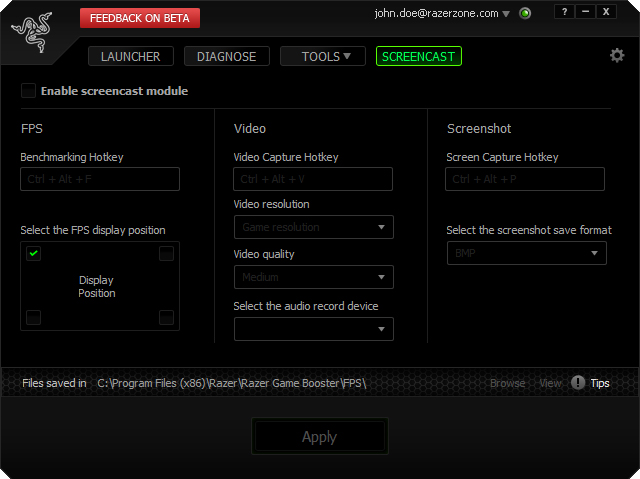Expand the account email dropdown
This screenshot has width=640, height=479.
pos(506,14)
